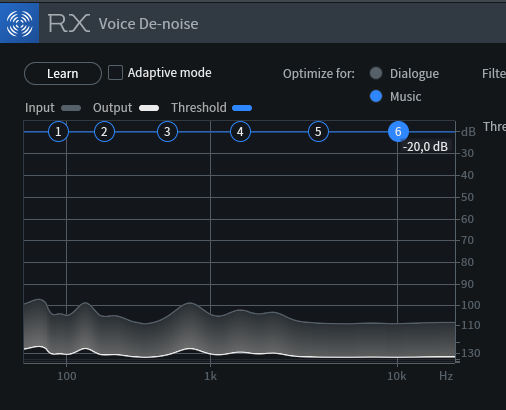
Task: Click the 'Optimize for:' label
Action: pyautogui.click(x=319, y=74)
